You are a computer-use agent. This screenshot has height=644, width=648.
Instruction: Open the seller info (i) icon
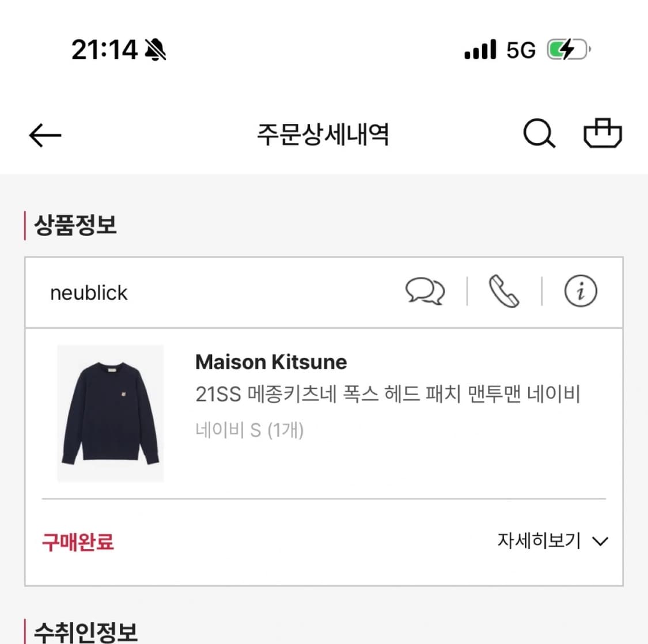coord(580,291)
